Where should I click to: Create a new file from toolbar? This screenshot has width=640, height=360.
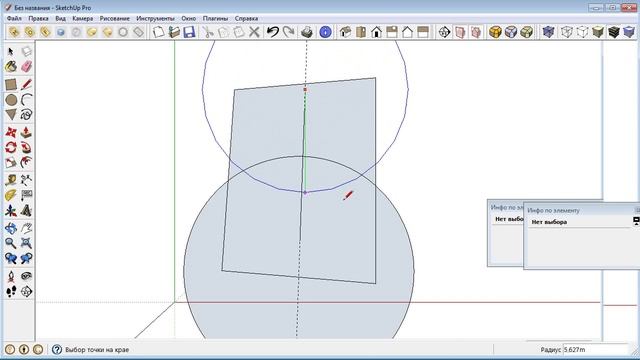point(158,32)
